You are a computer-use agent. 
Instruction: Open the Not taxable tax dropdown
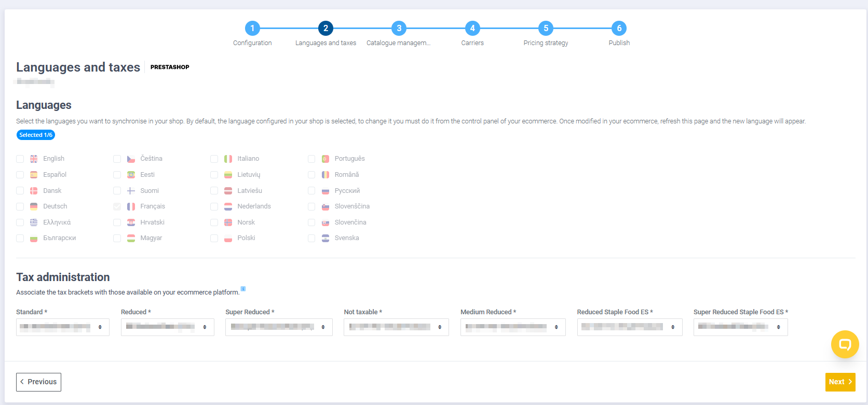[x=396, y=327]
